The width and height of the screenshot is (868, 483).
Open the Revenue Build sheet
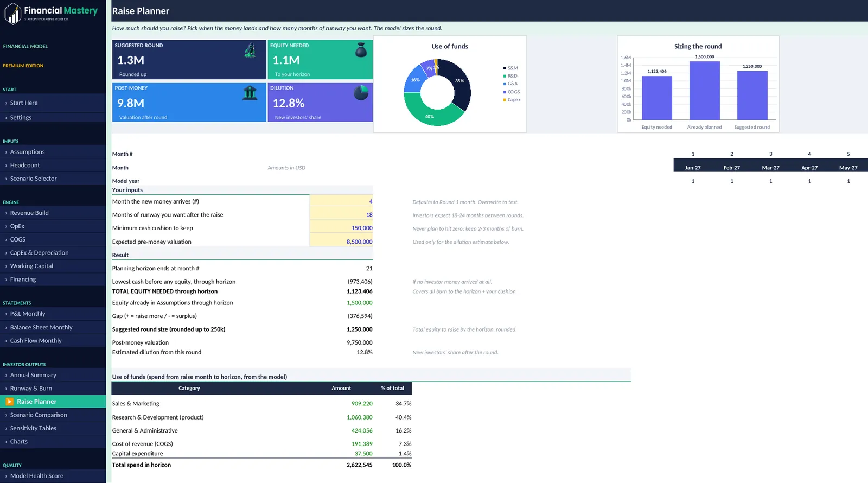53,213
